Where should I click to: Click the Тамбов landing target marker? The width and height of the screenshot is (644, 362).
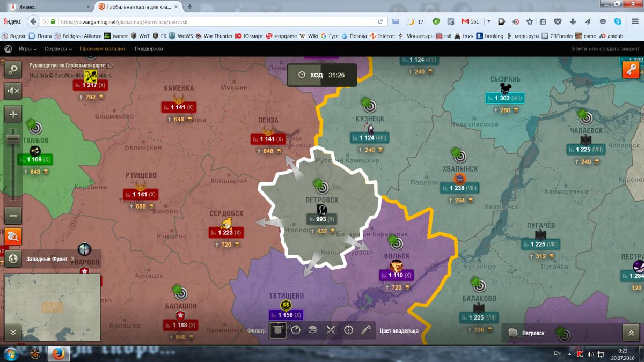35,128
